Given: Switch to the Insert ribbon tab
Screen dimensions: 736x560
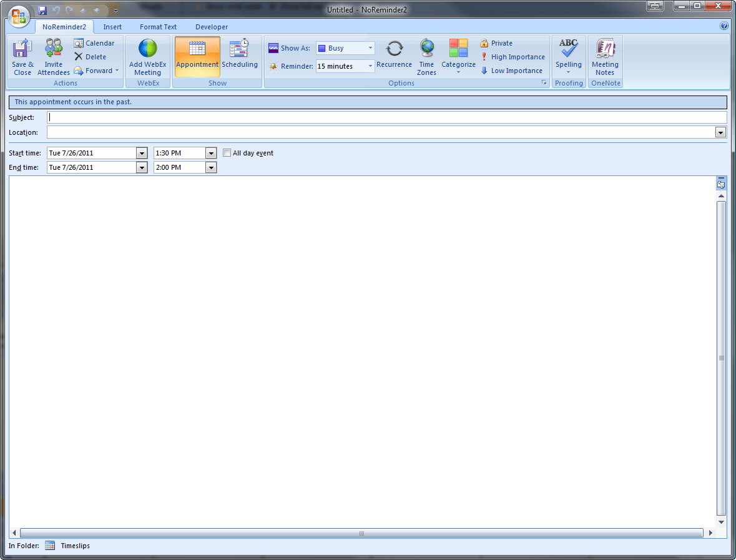Looking at the screenshot, I should [x=112, y=27].
